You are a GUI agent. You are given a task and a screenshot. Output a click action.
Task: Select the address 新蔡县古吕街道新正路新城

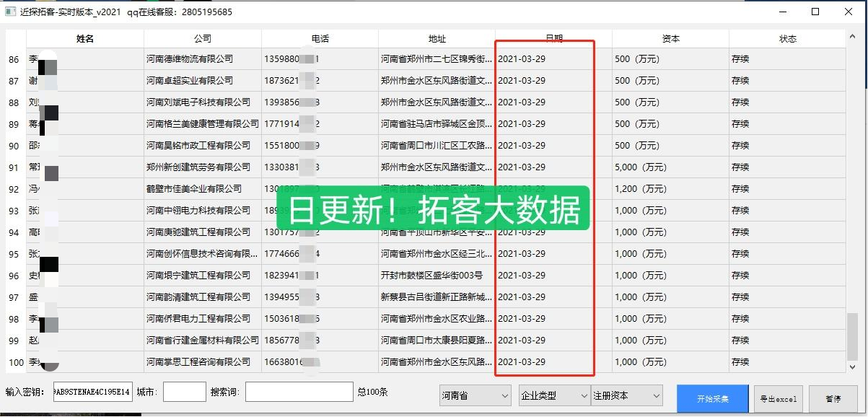pos(437,297)
